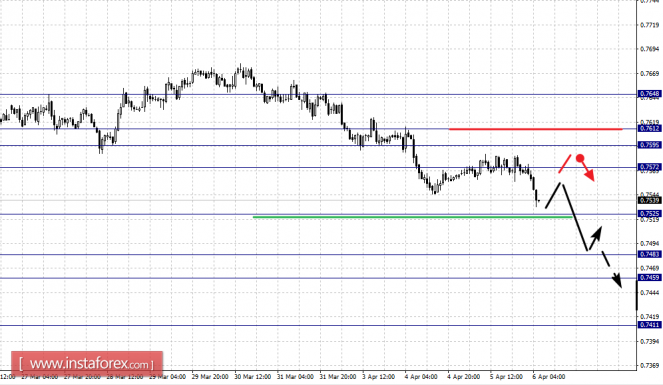Click the solid black upward arrow

pyautogui.click(x=594, y=239)
